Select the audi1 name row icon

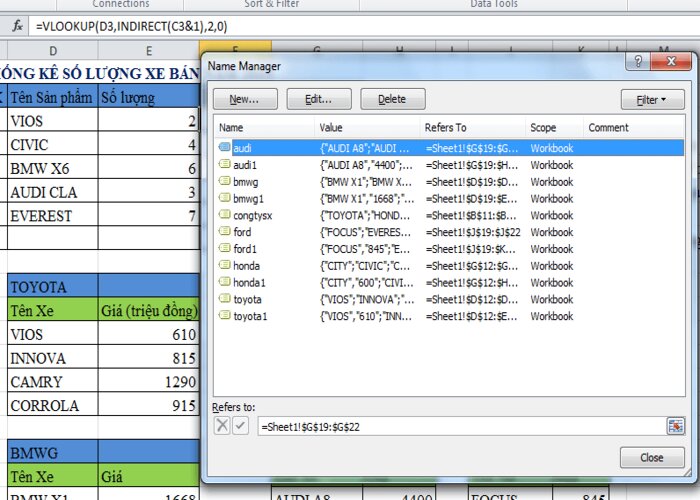[x=224, y=164]
